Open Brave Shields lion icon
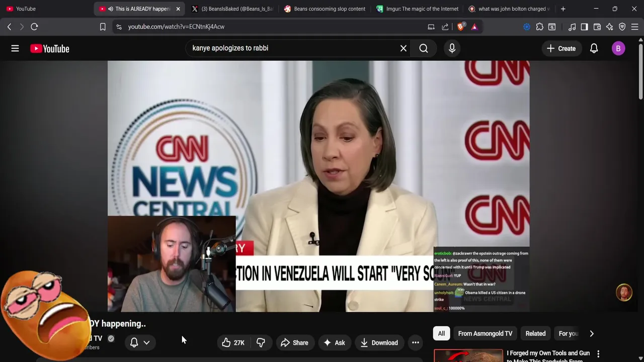The image size is (644, 362). [x=460, y=27]
